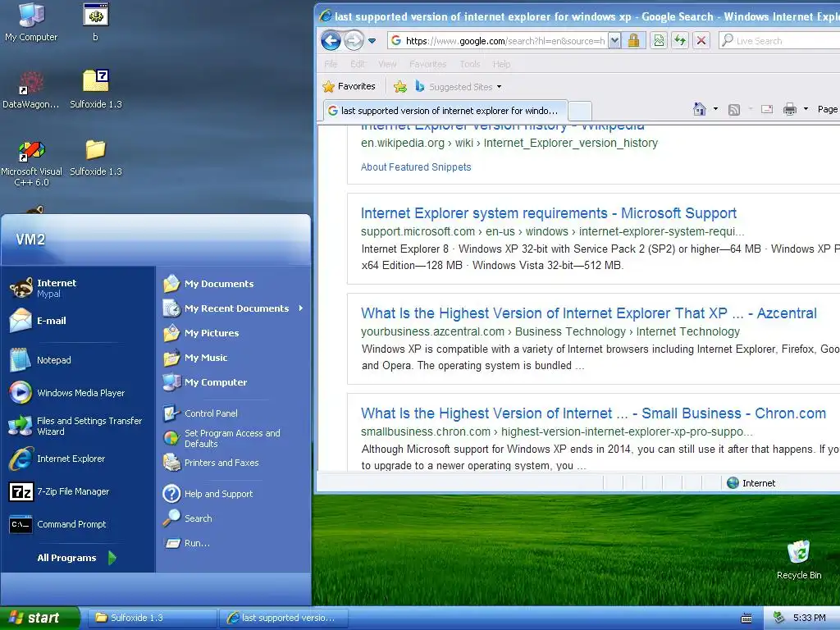The height and width of the screenshot is (630, 840).
Task: Open the File menu in IE
Action: coord(331,64)
